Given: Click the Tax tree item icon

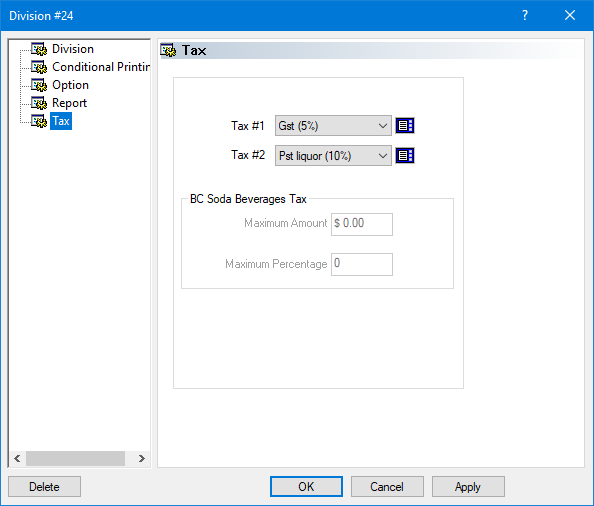Looking at the screenshot, I should 39,121.
